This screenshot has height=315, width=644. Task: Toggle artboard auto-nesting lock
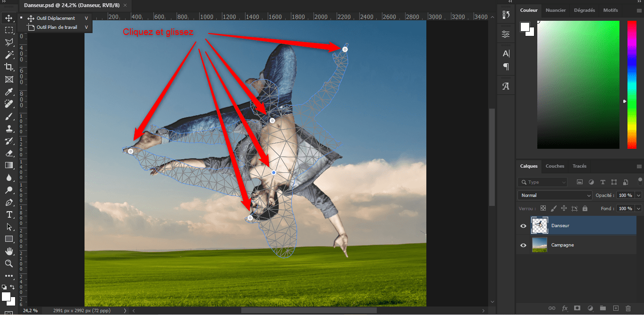pos(574,208)
